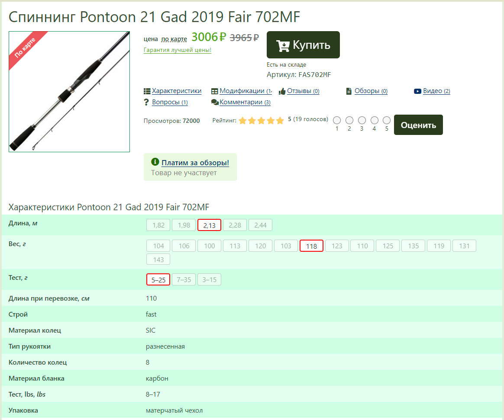Click the list icon beside Характеристики
This screenshot has height=420, width=504.
coord(147,91)
